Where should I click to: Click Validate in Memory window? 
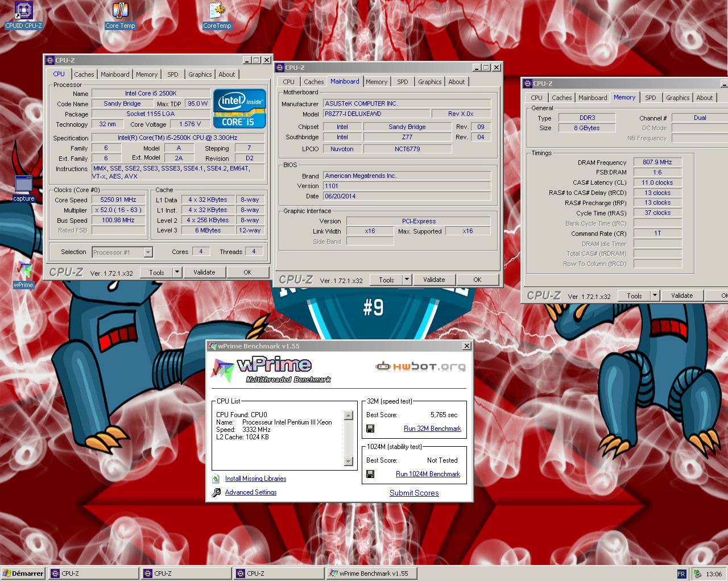point(682,296)
